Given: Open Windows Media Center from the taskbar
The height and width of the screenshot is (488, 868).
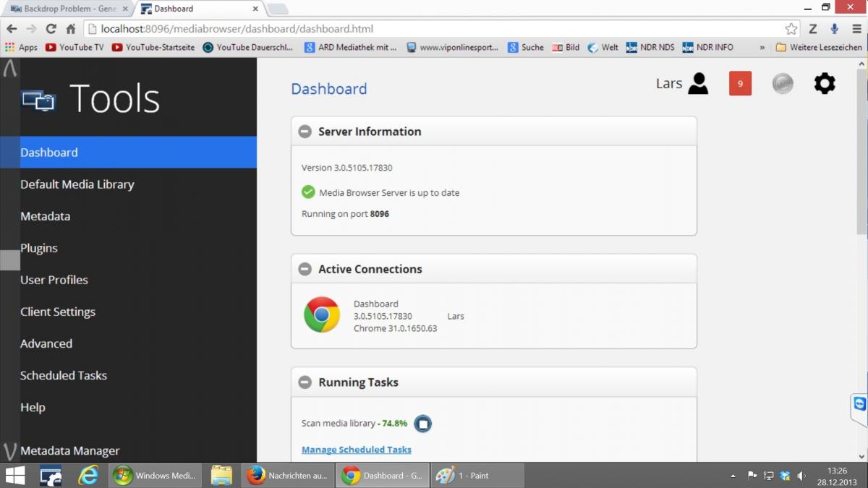Looking at the screenshot, I should 156,475.
